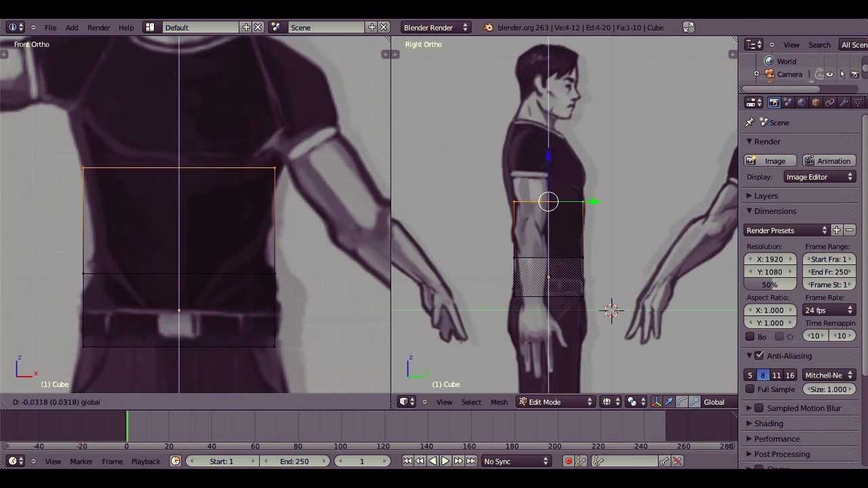The image size is (868, 488).
Task: Select the Object Data mesh tab icon
Action: tap(858, 103)
